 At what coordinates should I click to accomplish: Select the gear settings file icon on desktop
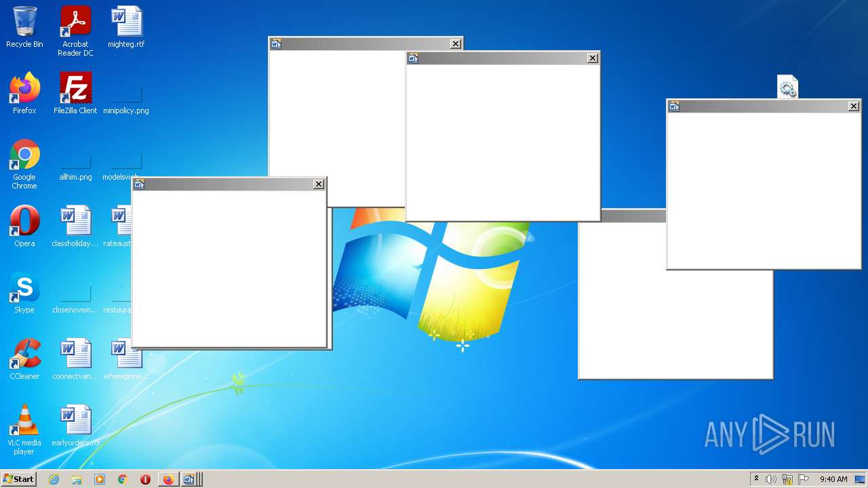point(787,87)
